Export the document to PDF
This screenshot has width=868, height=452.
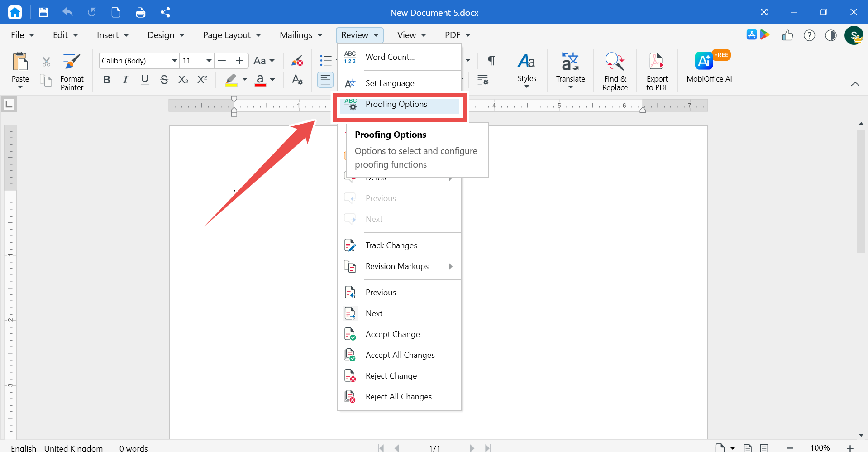pos(657,72)
